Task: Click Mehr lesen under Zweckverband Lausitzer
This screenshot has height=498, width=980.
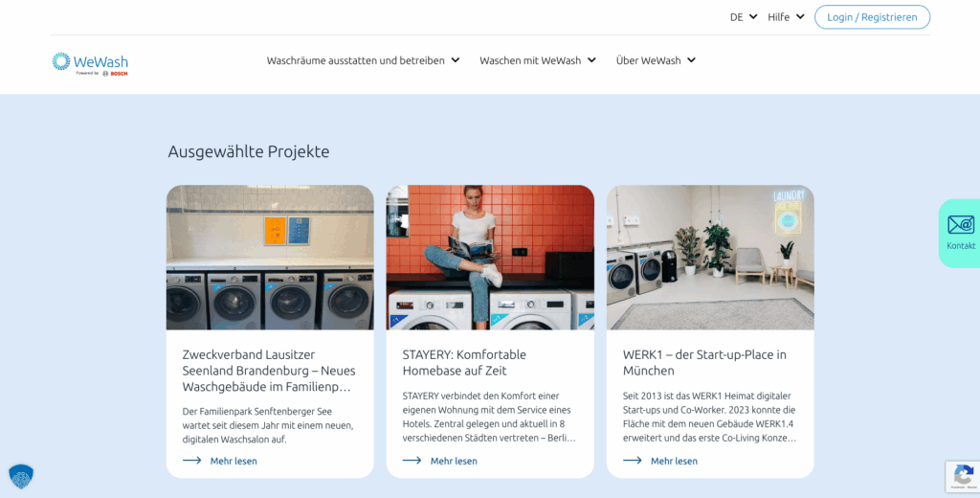Action: pos(234,461)
